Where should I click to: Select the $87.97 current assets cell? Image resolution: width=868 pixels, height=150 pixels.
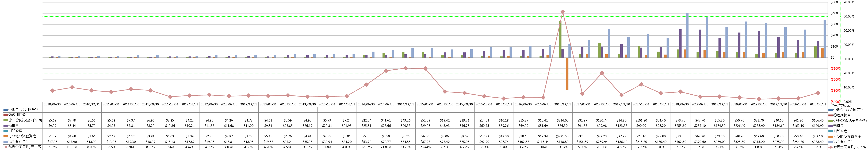pos(425,142)
